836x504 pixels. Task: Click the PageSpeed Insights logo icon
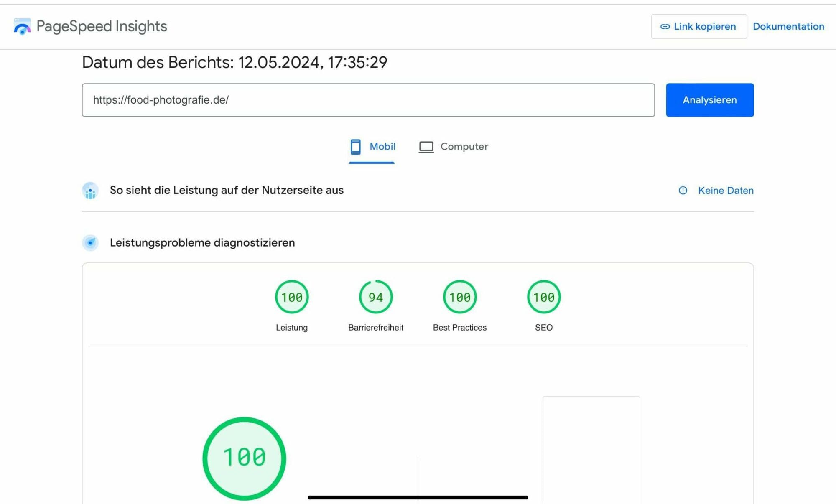tap(22, 26)
